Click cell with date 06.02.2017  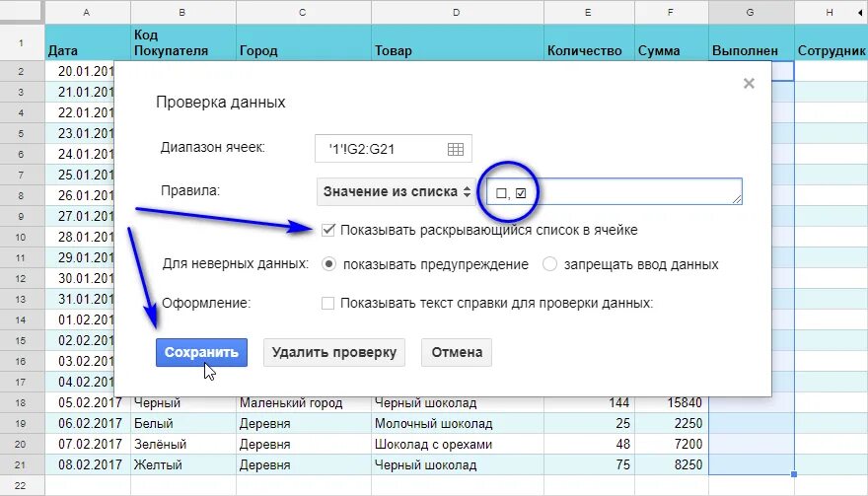coord(88,423)
